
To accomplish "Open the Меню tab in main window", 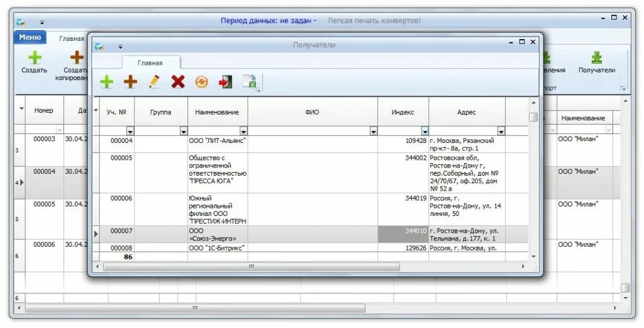I will [x=30, y=37].
